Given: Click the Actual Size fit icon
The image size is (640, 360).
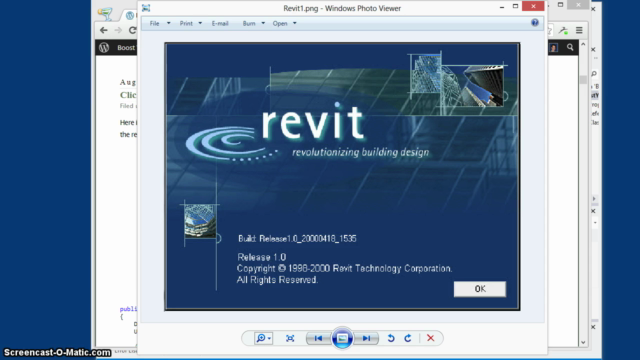Looking at the screenshot, I should point(290,338).
